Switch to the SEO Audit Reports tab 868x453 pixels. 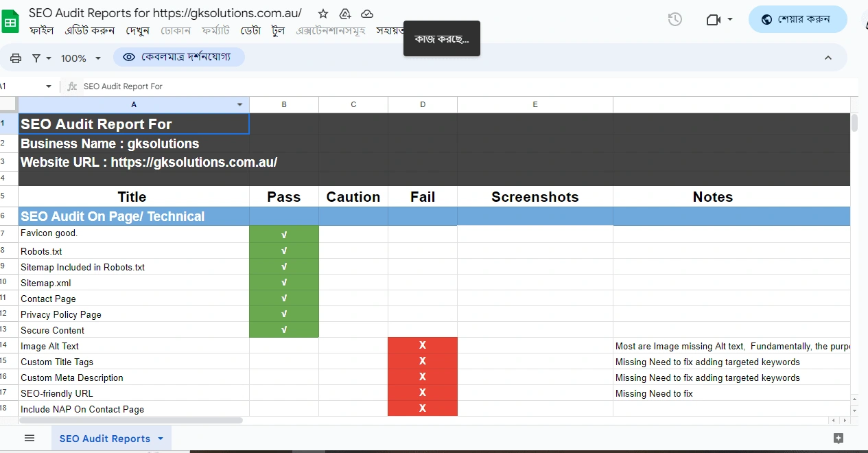pyautogui.click(x=104, y=439)
